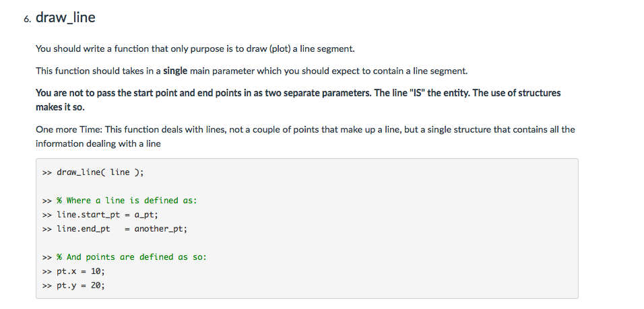Click the text information dealing with a line

98,144
